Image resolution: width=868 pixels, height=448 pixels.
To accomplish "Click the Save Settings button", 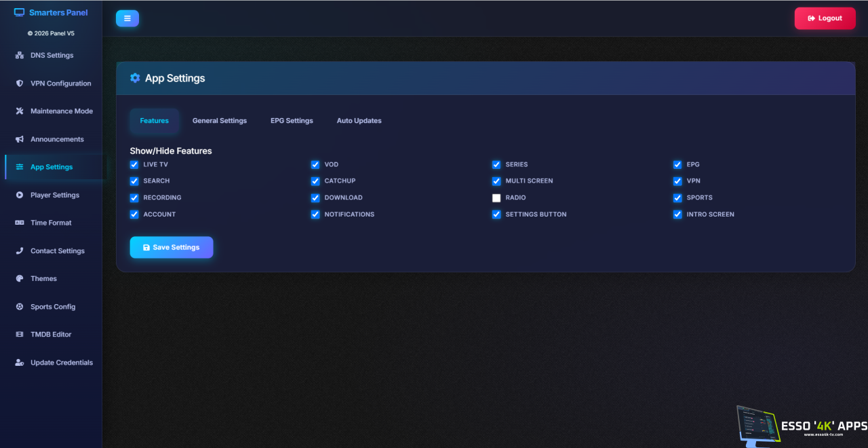I will tap(172, 247).
